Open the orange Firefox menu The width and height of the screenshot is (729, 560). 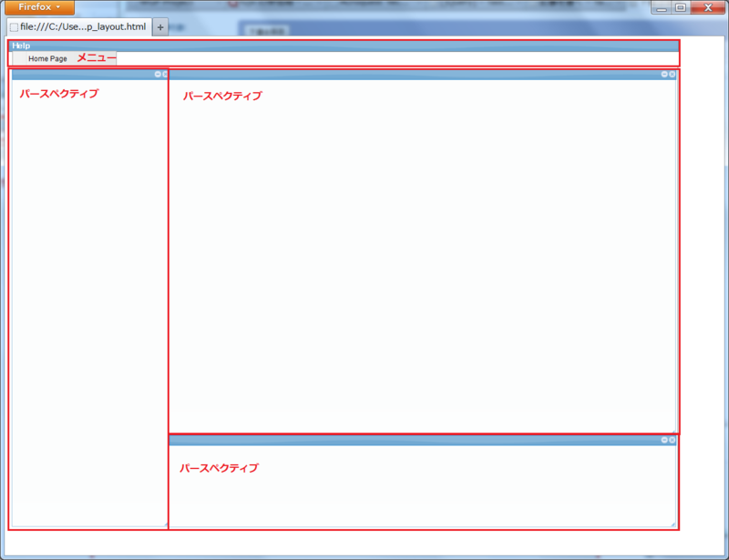click(x=36, y=5)
